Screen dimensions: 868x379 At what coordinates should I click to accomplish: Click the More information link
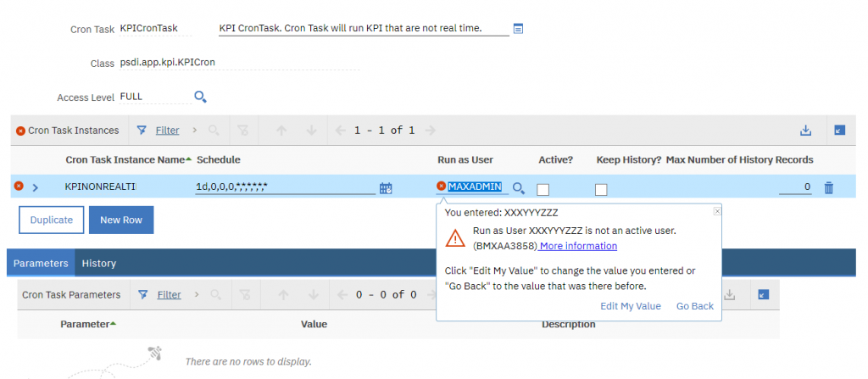point(578,246)
